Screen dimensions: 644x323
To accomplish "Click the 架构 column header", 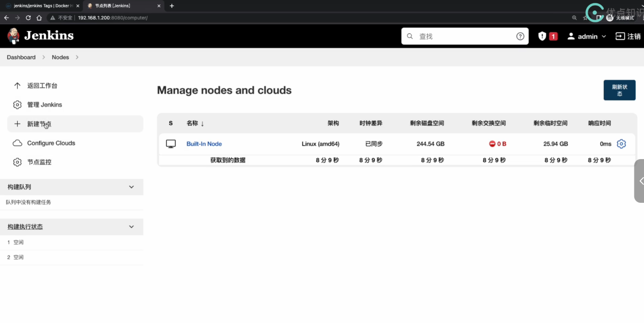I will [333, 123].
